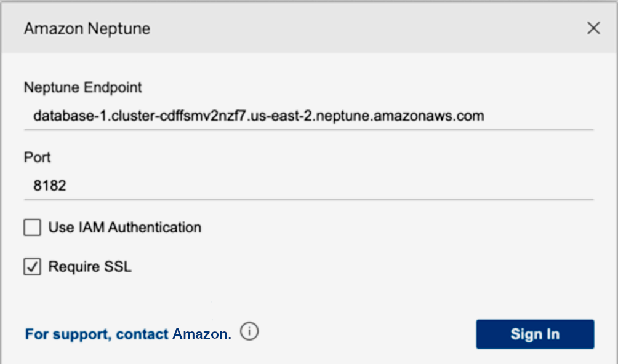
Task: Click the Amazon Neptune title text
Action: 86,28
